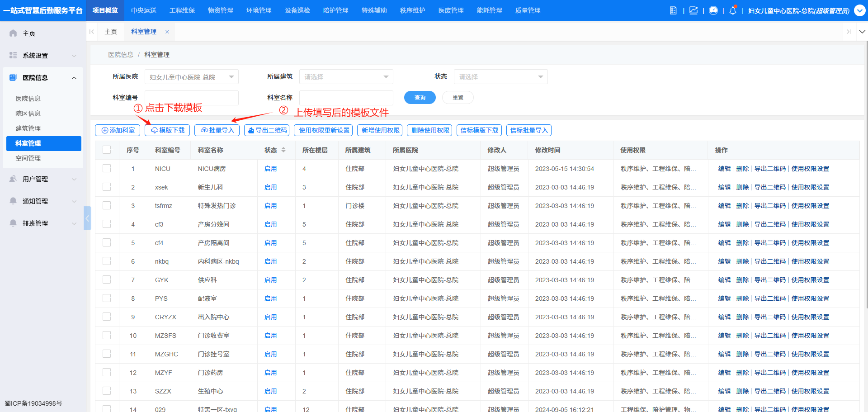
Task: Open the document icon in the top bar
Action: (673, 10)
